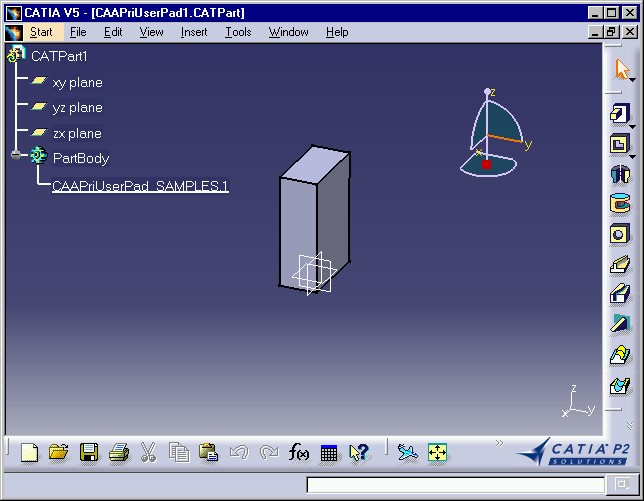The width and height of the screenshot is (644, 501).
Task: Select the Rib tool icon
Action: (620, 264)
